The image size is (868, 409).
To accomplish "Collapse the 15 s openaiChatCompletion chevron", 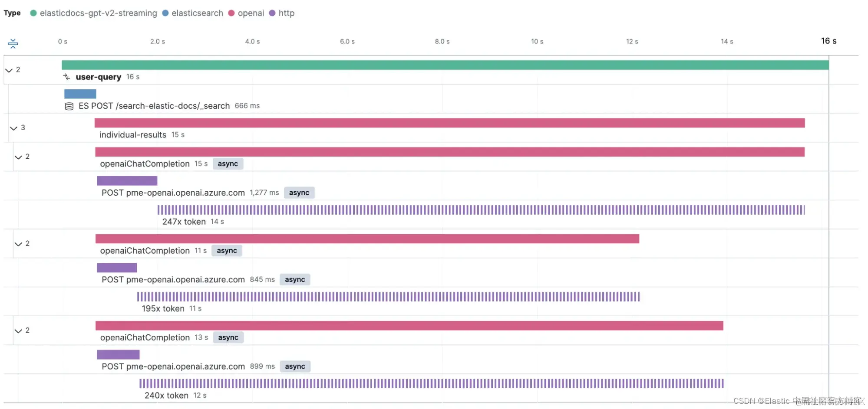I will [18, 157].
